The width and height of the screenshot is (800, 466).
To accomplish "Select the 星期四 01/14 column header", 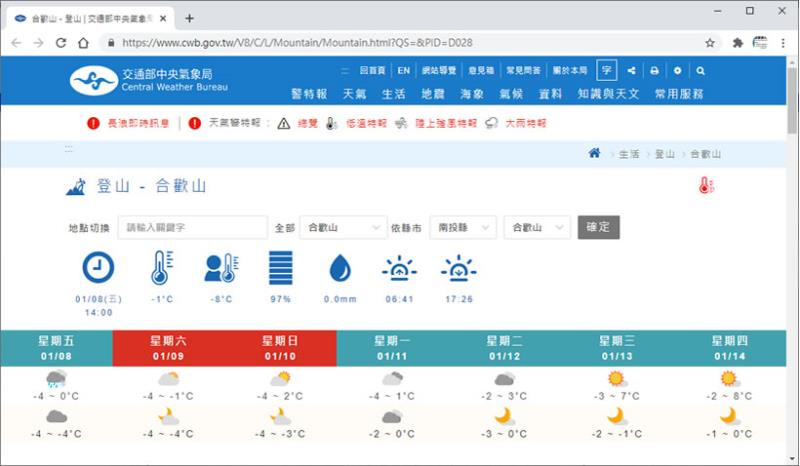I will coord(730,348).
